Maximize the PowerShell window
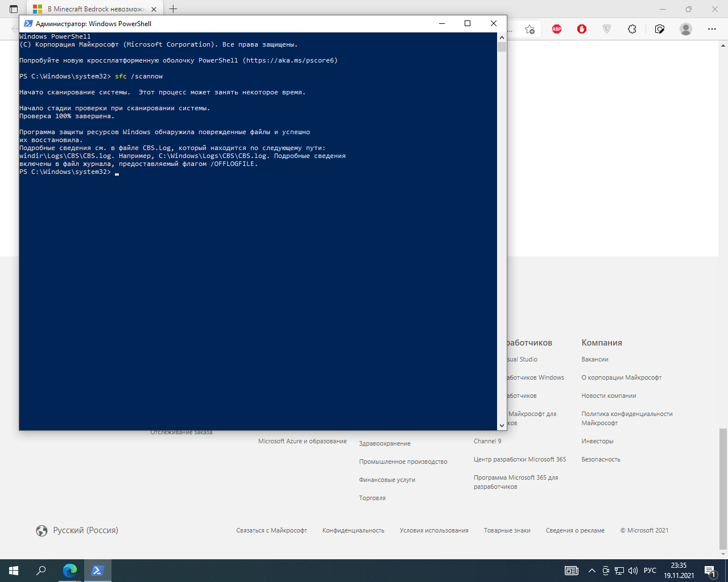 click(468, 23)
